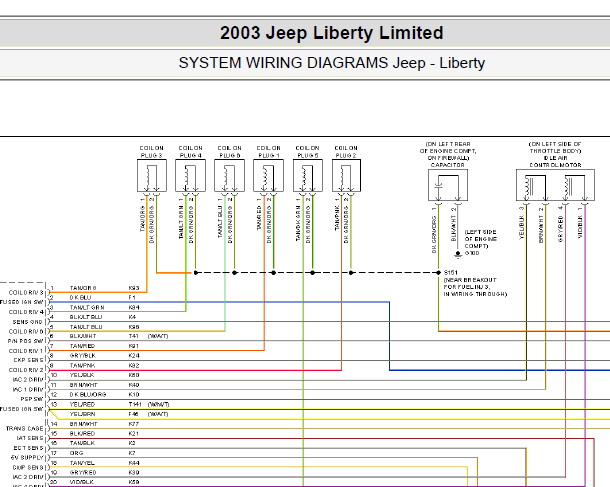Click the Coil On Plug 5 symbol box
This screenshot has height=487, width=610.
click(x=308, y=175)
